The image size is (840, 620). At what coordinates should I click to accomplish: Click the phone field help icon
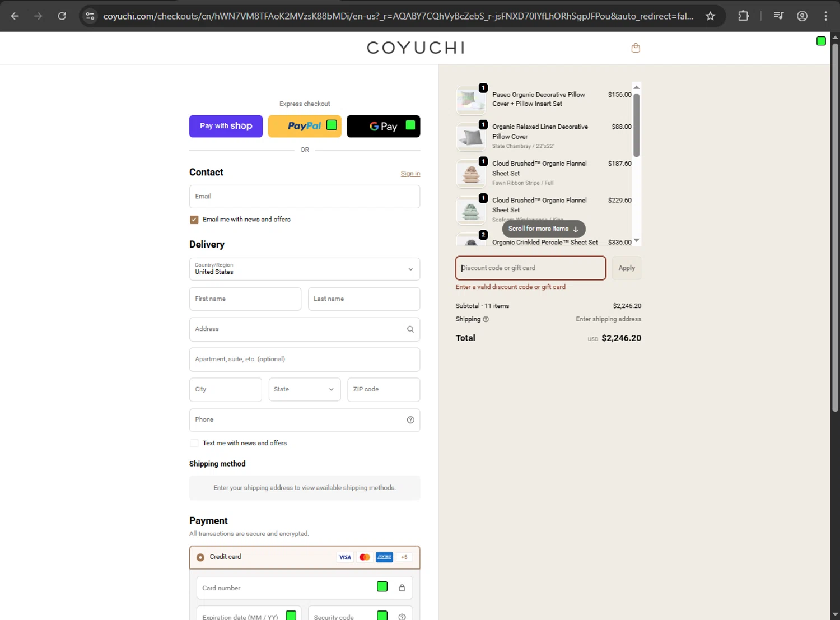pyautogui.click(x=410, y=420)
